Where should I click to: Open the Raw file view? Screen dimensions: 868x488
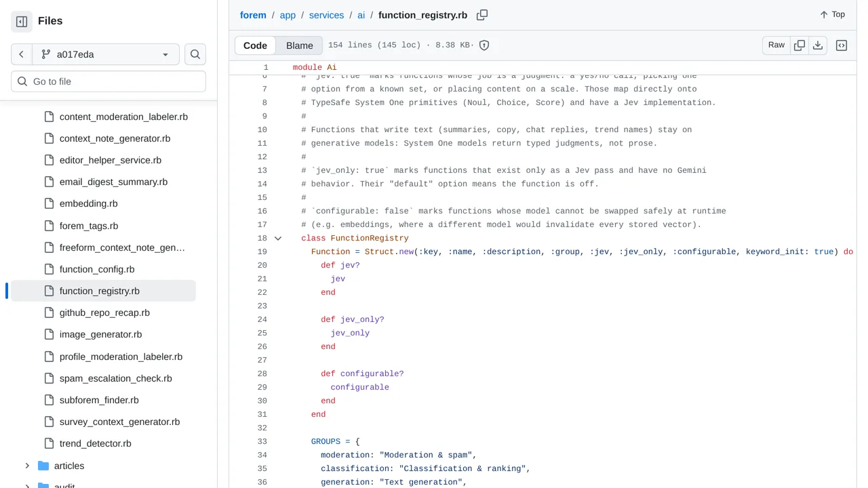click(776, 45)
